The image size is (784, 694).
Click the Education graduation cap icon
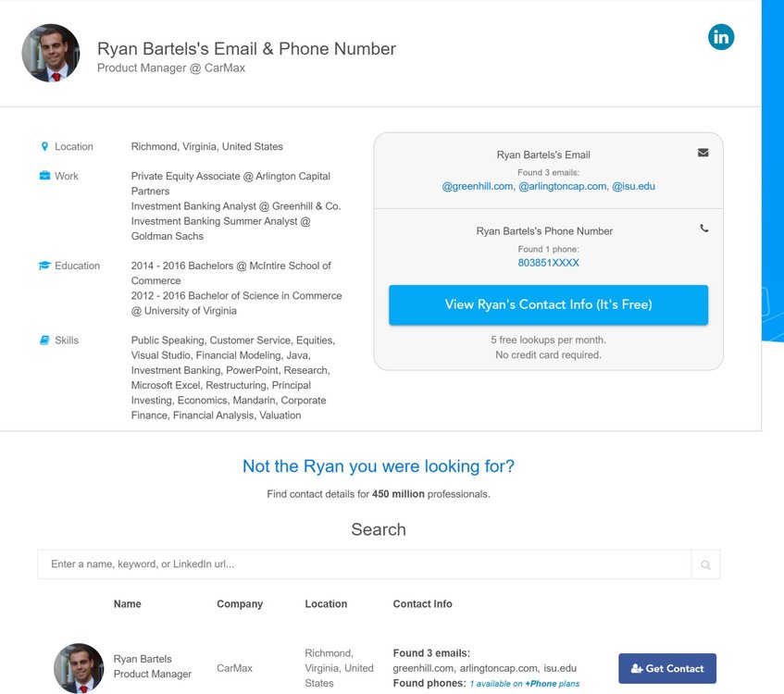pos(44,266)
